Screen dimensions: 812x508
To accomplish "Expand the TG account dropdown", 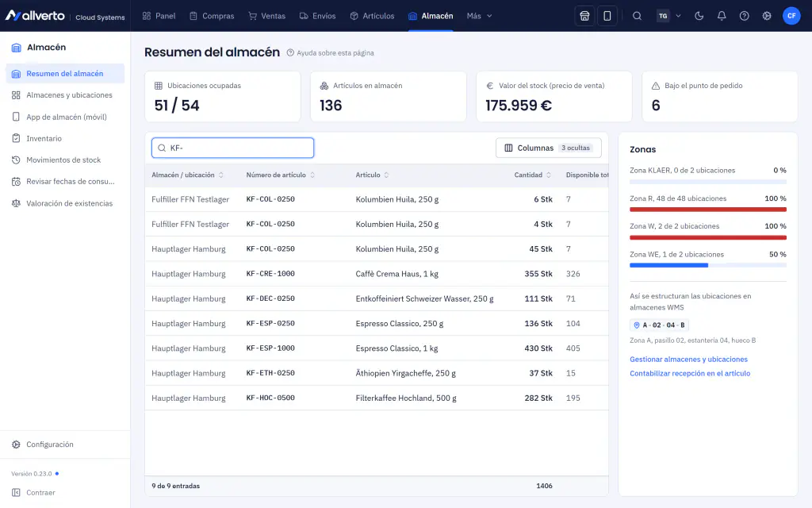I will (x=669, y=16).
